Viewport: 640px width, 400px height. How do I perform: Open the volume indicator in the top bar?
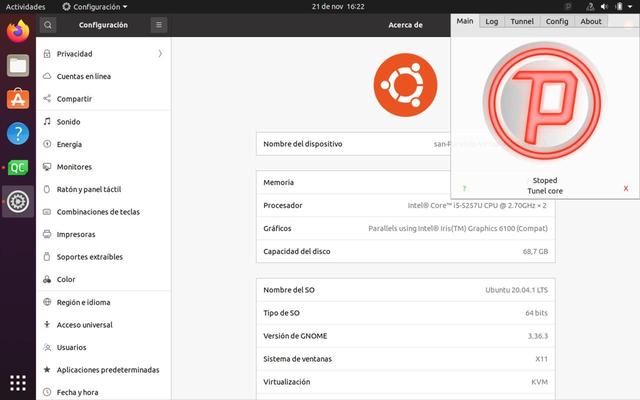coord(604,7)
